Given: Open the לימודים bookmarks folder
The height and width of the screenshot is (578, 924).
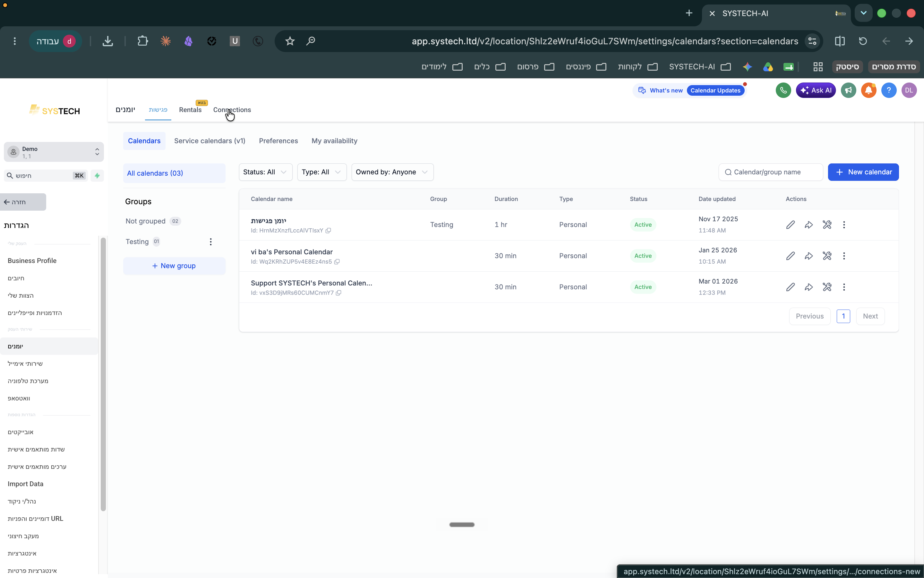Looking at the screenshot, I should coord(442,67).
